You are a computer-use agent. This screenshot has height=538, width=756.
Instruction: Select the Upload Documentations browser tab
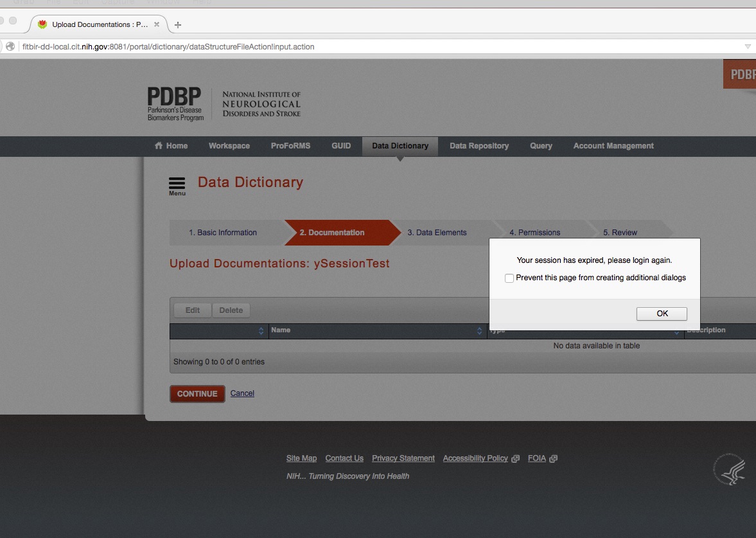[100, 24]
